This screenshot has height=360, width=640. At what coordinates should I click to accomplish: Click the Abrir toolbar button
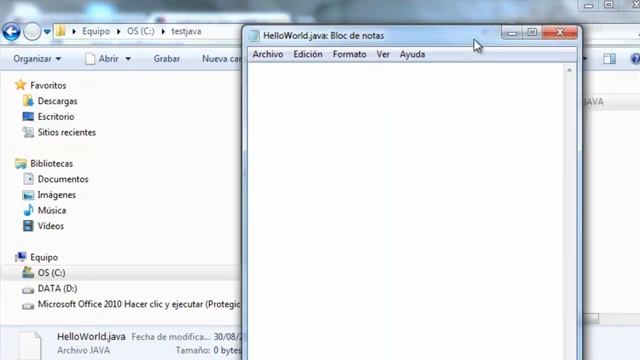pos(103,59)
